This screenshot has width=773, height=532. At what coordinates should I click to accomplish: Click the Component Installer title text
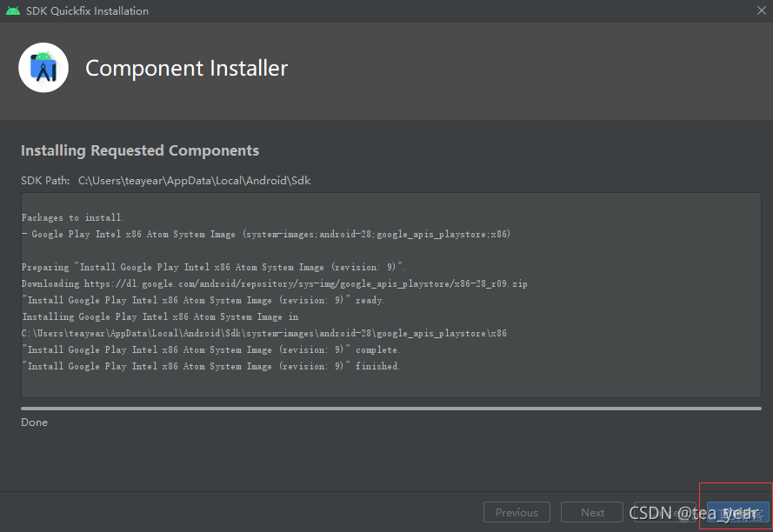click(186, 67)
